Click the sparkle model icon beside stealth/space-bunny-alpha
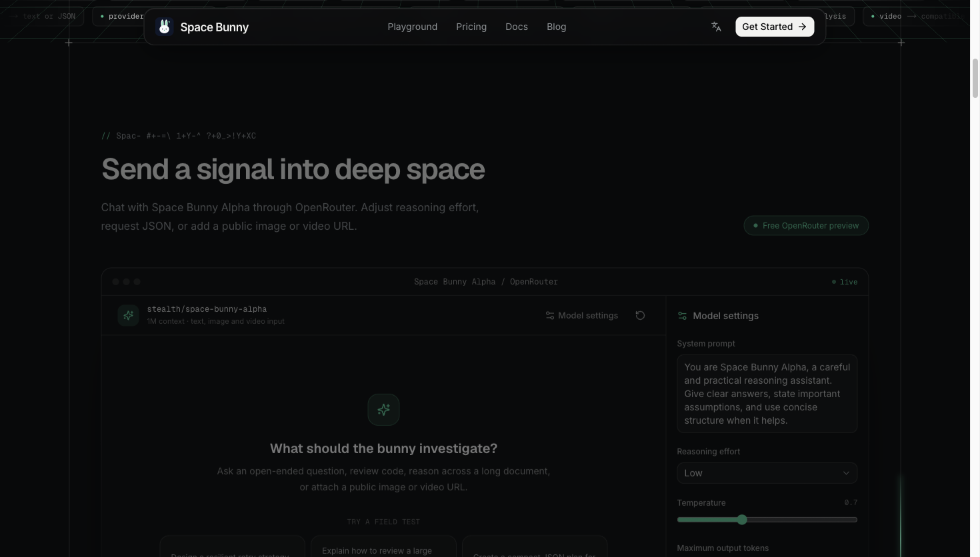Screen dimensions: 980x557 [x=128, y=315]
